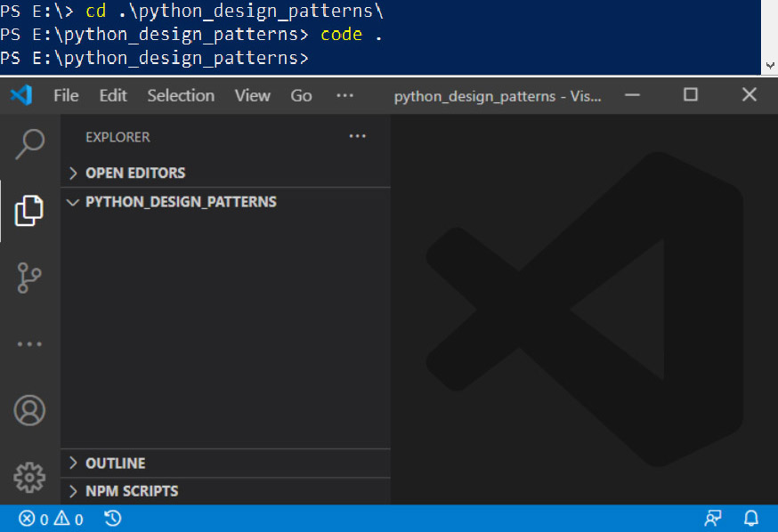The image size is (778, 532).
Task: Open the Search view in the Activity Bar
Action: pyautogui.click(x=28, y=142)
